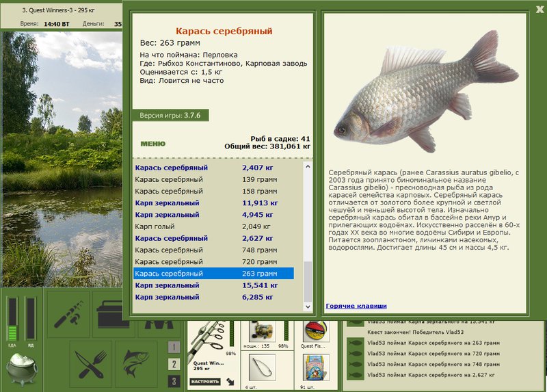
Task: Select Карась серебряный 2,627 кг row
Action: coord(213,238)
